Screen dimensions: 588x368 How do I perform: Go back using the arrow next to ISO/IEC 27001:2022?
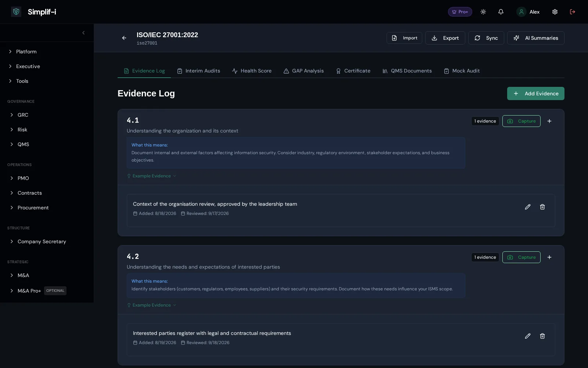coord(124,38)
